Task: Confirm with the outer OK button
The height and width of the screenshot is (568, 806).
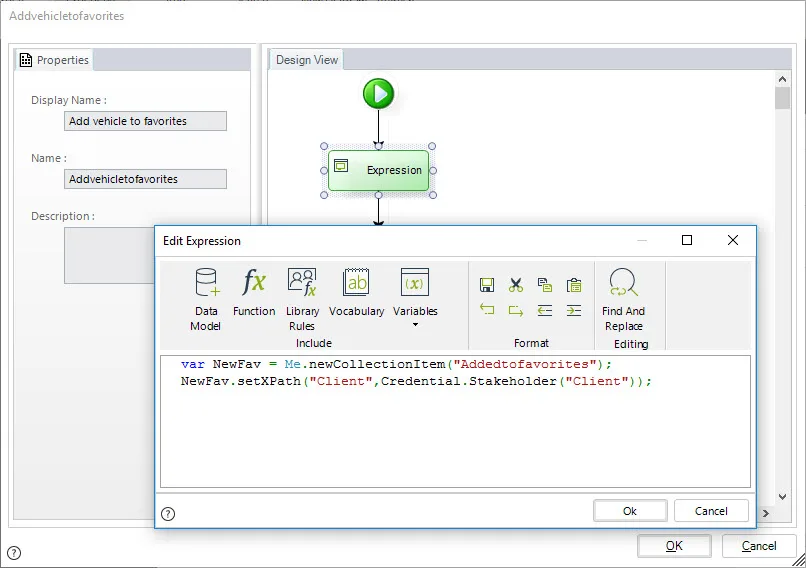Action: [674, 546]
